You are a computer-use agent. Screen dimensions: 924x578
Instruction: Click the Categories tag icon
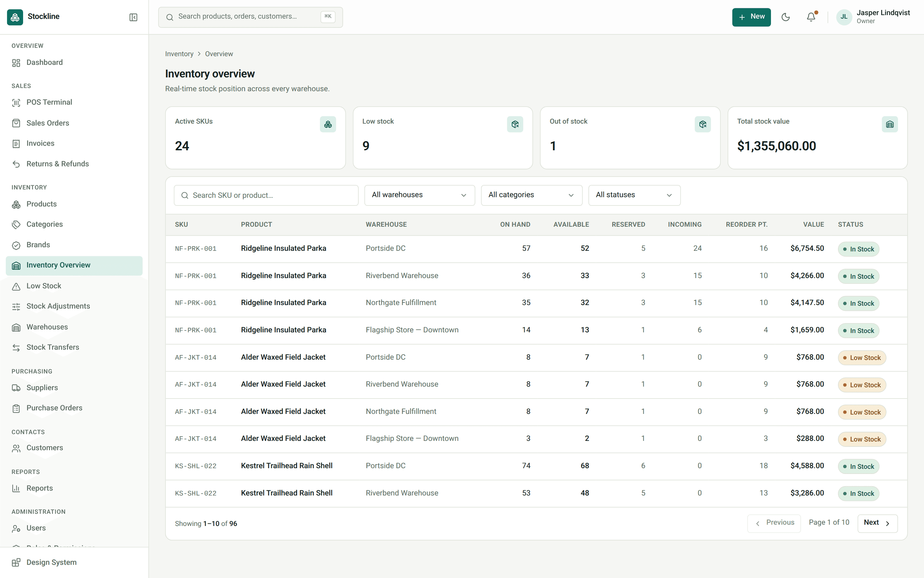point(16,224)
